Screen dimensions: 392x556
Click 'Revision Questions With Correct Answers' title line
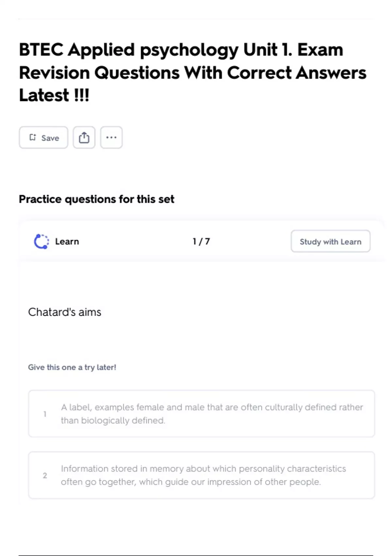tap(193, 73)
